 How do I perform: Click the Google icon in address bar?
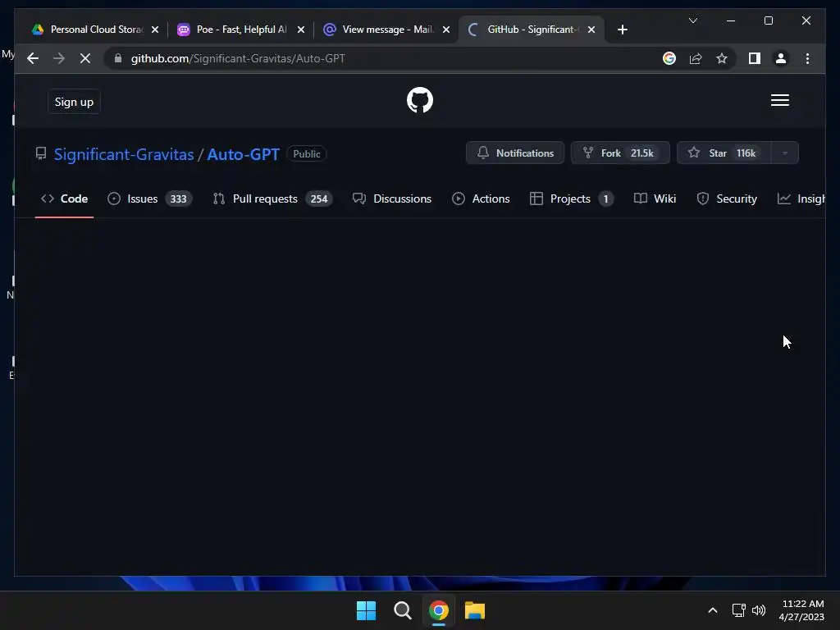tap(669, 58)
